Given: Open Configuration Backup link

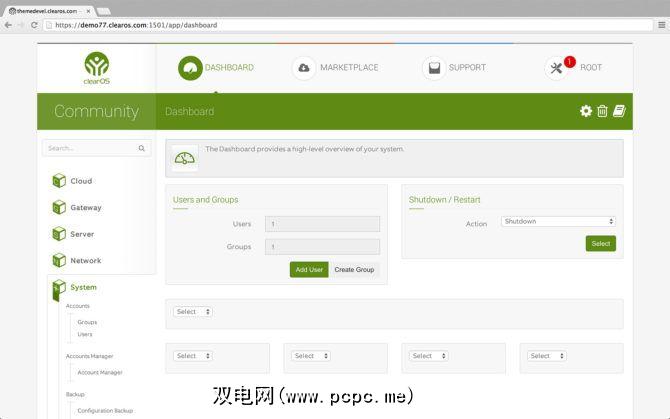Looking at the screenshot, I should point(105,410).
